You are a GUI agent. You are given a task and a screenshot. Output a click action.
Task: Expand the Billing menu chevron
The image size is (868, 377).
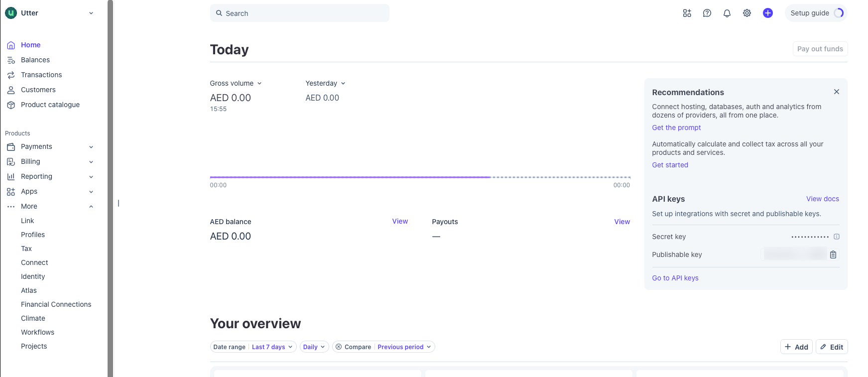(91, 162)
